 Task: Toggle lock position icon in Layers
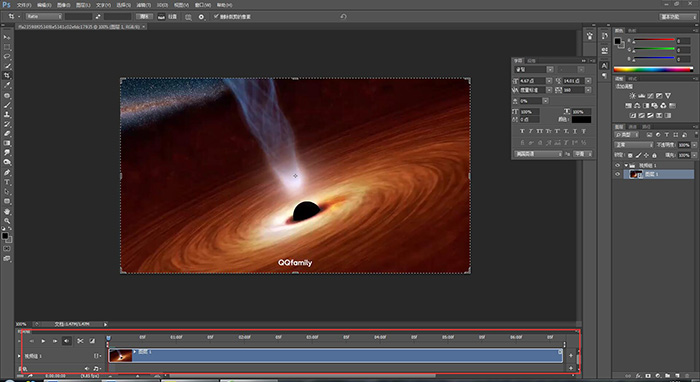point(646,155)
